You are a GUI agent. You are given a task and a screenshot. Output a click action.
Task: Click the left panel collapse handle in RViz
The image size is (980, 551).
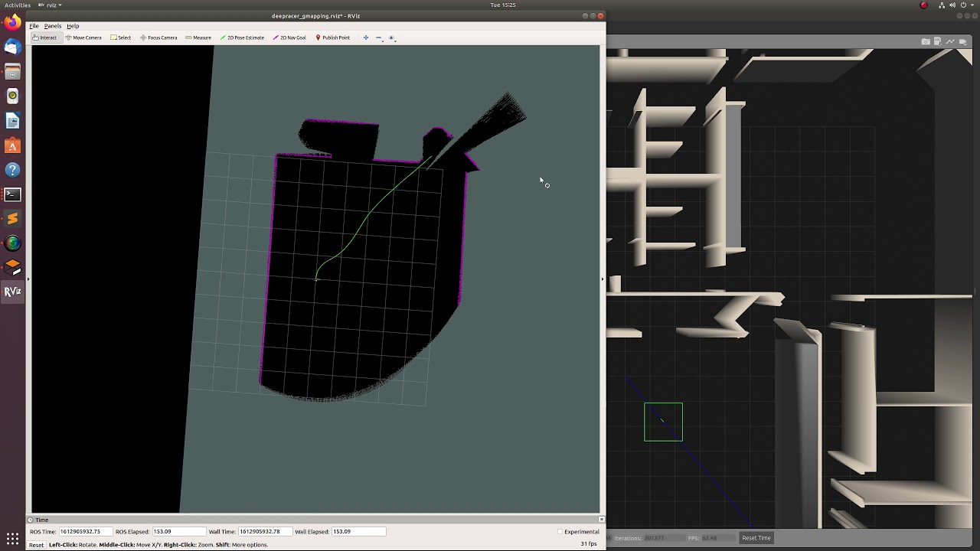point(28,279)
